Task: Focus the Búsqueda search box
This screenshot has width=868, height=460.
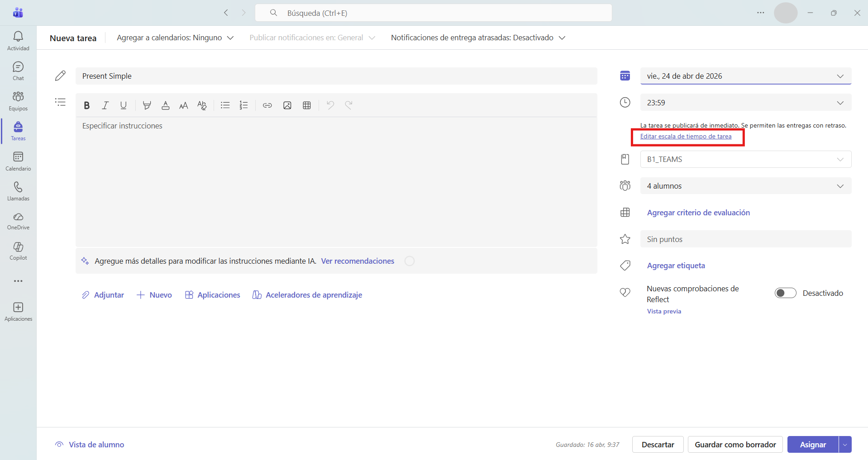Action: click(x=434, y=13)
